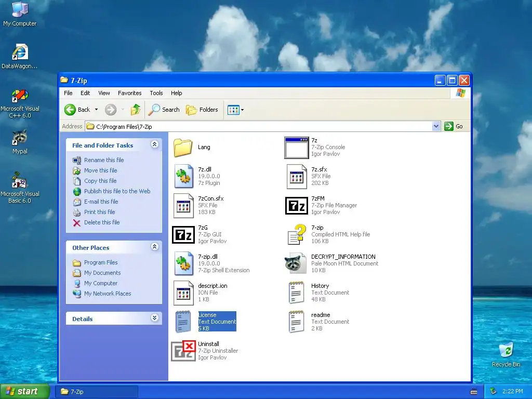Image resolution: width=532 pixels, height=399 pixels.
Task: Click the License text document icon
Action: click(x=183, y=321)
